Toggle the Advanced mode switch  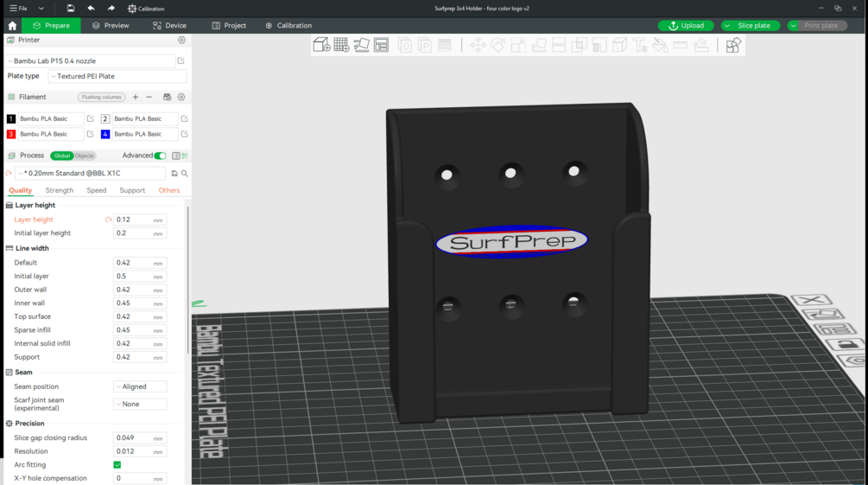tap(160, 156)
